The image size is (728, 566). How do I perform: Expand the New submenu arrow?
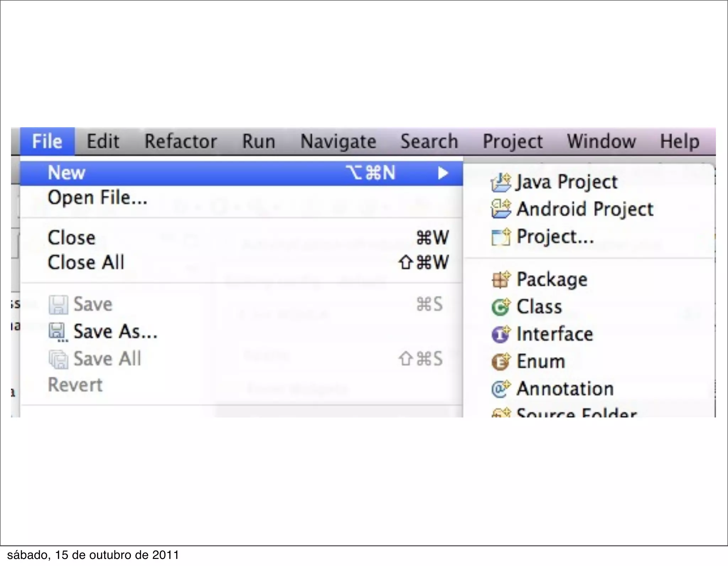[x=443, y=173]
